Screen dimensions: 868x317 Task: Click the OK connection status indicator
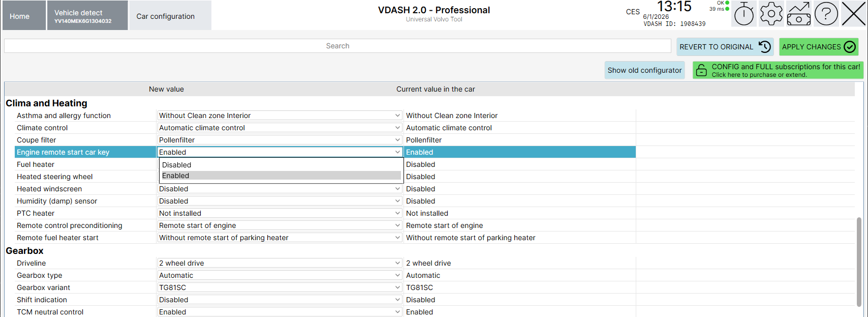tap(723, 3)
